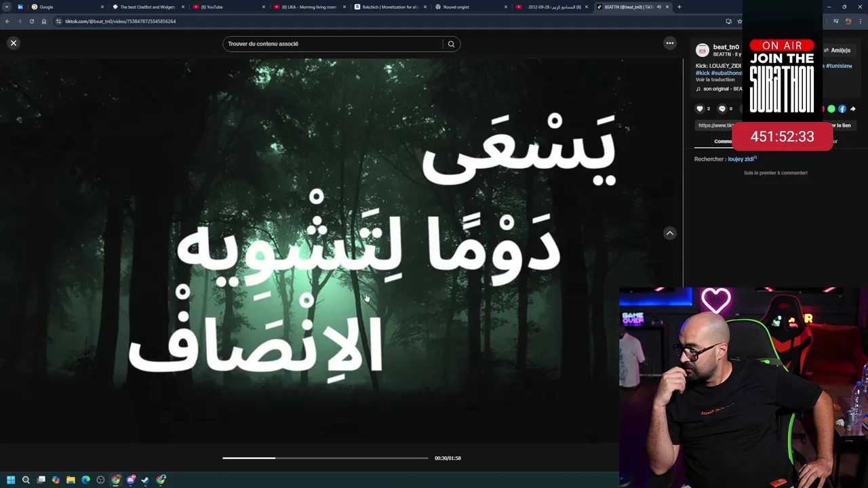Switch to the Google browser tab
The height and width of the screenshot is (488, 868).
pos(66,7)
